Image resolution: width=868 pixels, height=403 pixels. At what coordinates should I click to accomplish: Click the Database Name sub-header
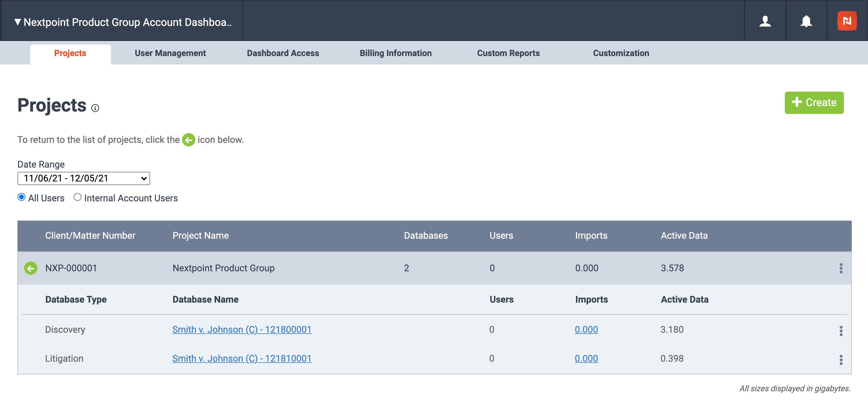206,300
